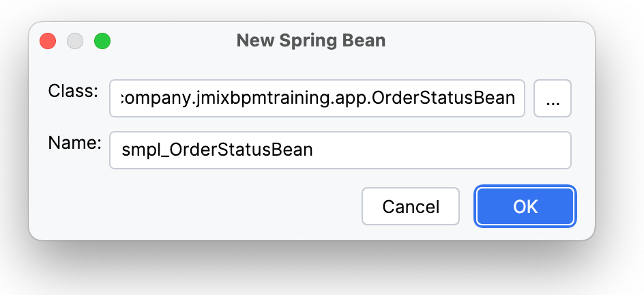Click the browse class ellipsis button
Viewport: 644px width, 295px height.
552,99
